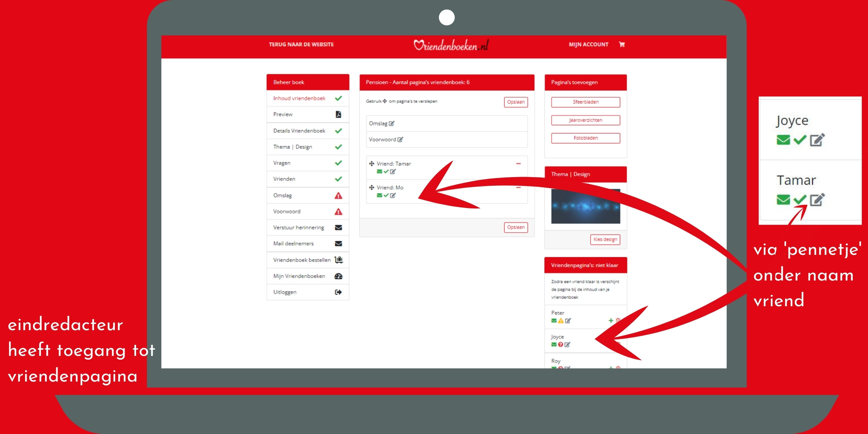Image resolution: width=868 pixels, height=434 pixels.
Task: Click the name 'Peter' in niet klaar list
Action: coord(558,313)
